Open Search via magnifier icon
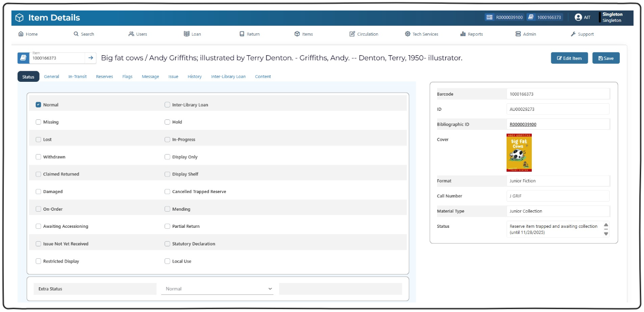 [x=76, y=34]
